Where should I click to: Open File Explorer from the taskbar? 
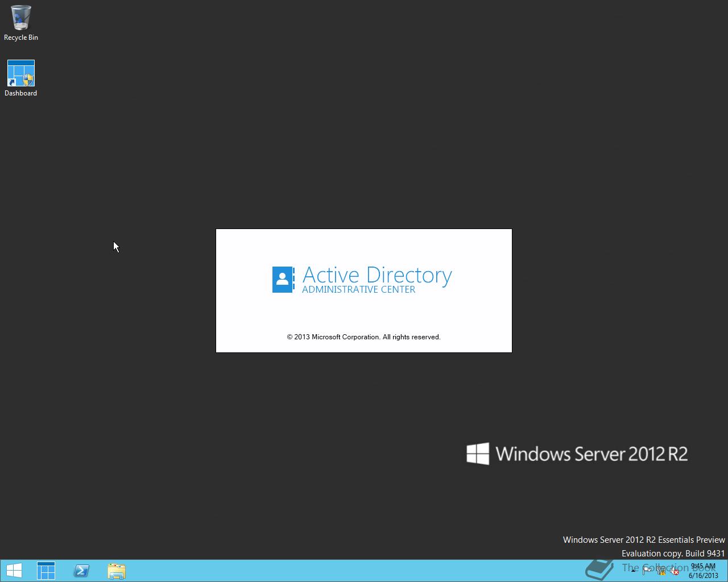tap(117, 571)
